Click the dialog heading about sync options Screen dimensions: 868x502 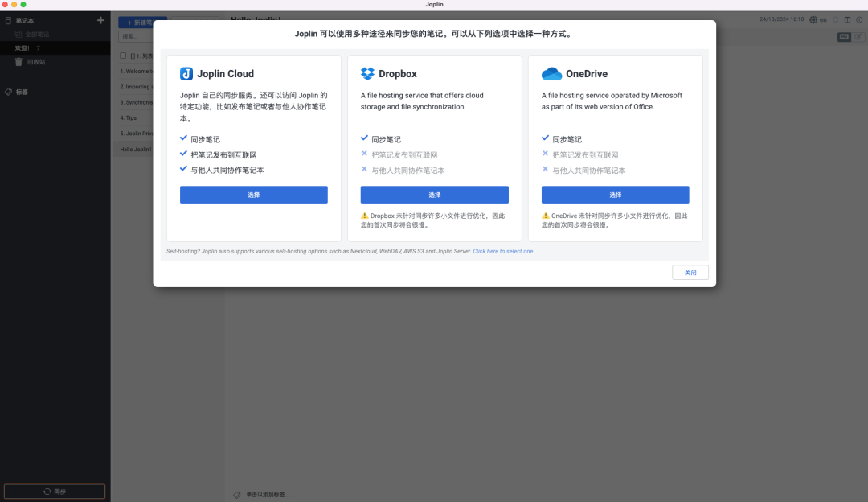point(435,34)
